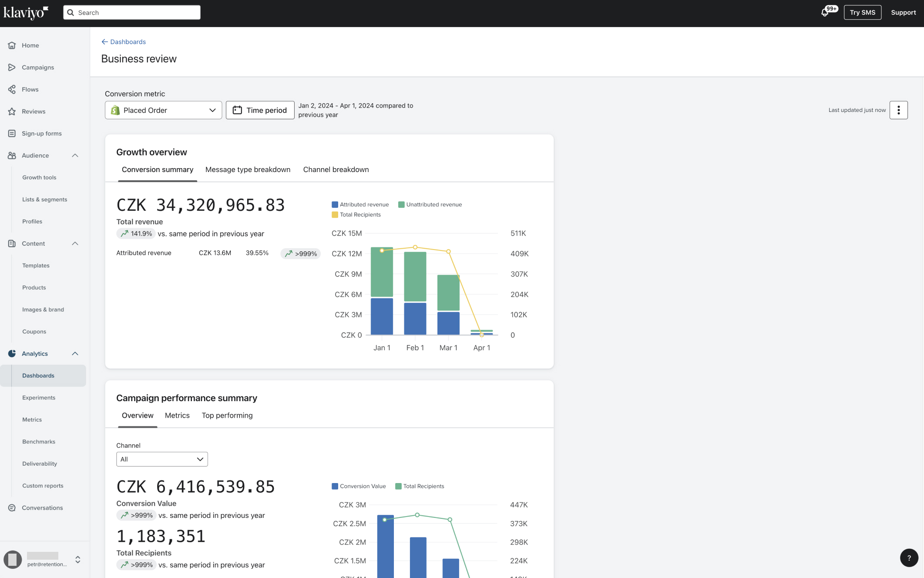Toggle Unattributed revenue legend series
This screenshot has height=578, width=924.
pyautogui.click(x=430, y=205)
